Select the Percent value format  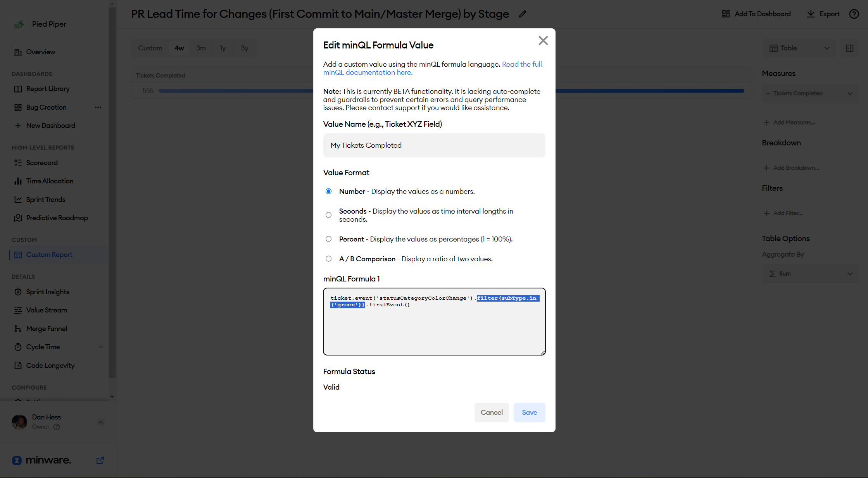coord(328,239)
